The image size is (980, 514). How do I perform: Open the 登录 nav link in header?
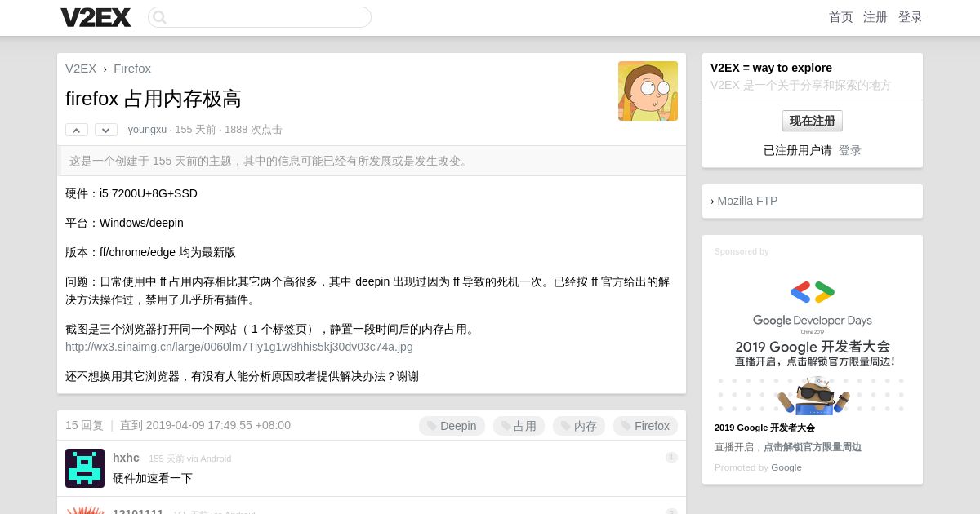(911, 17)
